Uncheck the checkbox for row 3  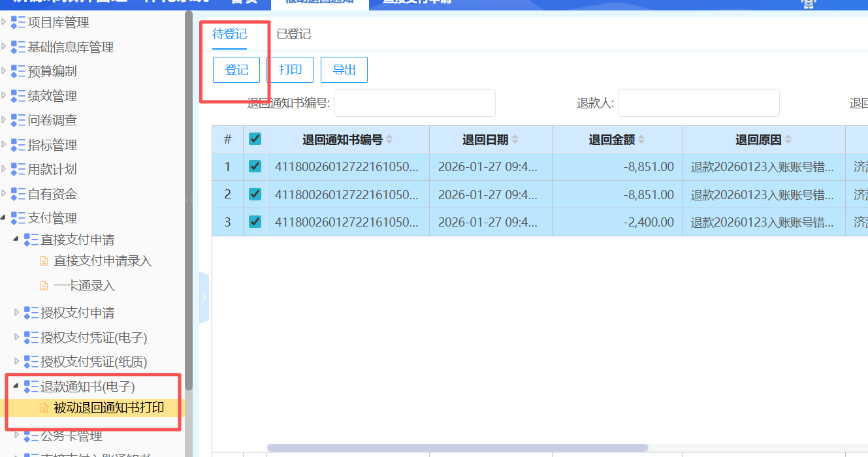(255, 222)
